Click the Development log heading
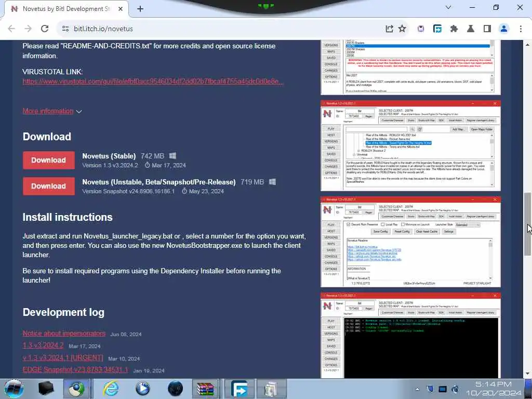This screenshot has height=399, width=532. (x=63, y=312)
